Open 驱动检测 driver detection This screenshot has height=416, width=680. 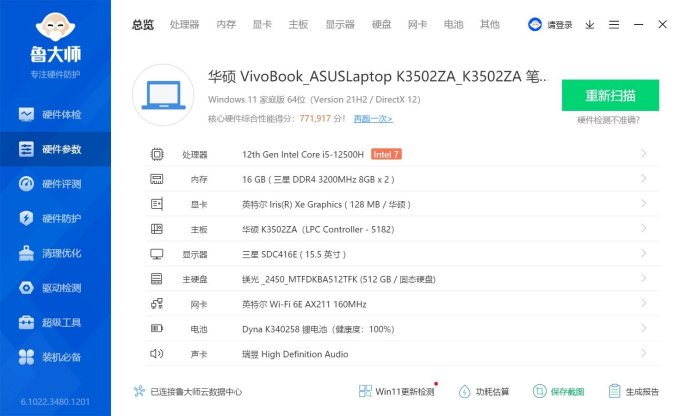[55, 288]
